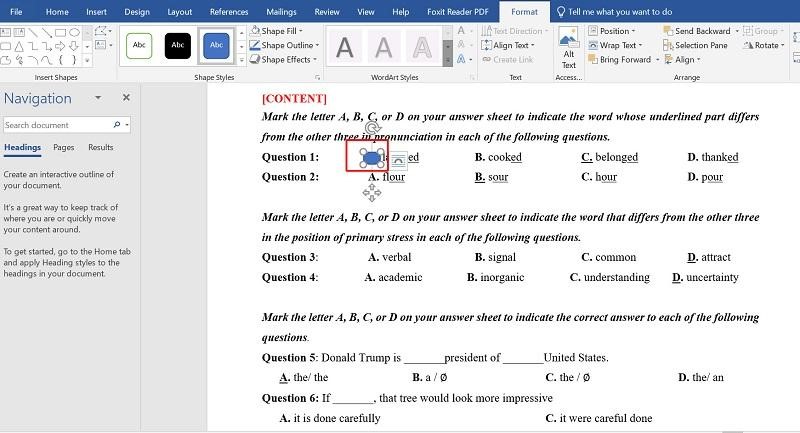The width and height of the screenshot is (800, 433).
Task: Open the Align dropdown in Arrange group
Action: (682, 59)
